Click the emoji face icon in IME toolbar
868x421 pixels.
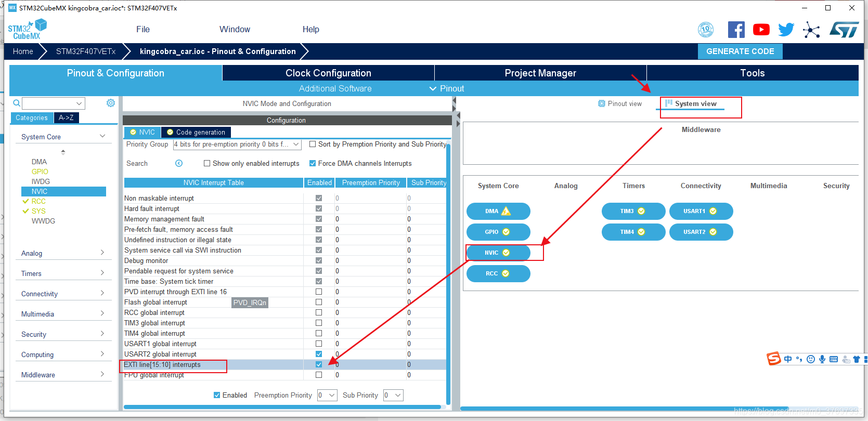(811, 359)
